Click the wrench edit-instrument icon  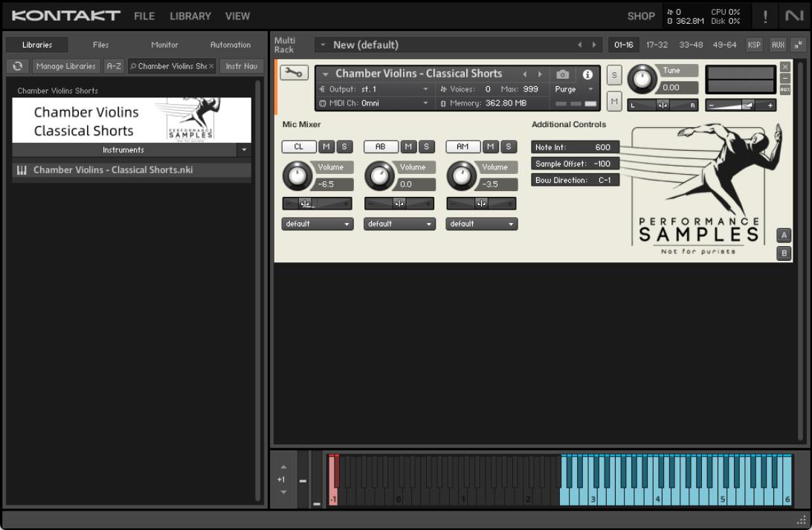click(294, 73)
